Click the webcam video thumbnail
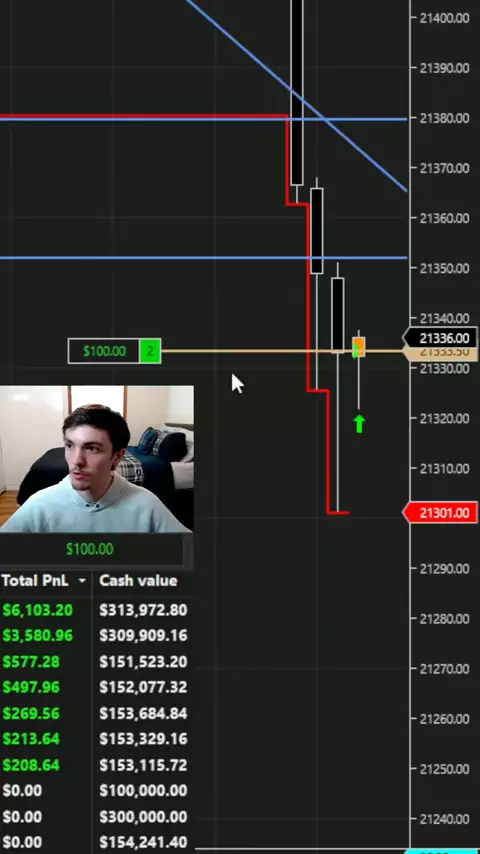Image resolution: width=480 pixels, height=854 pixels. (x=96, y=459)
